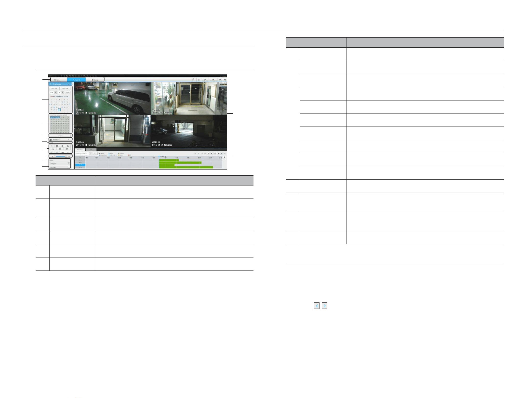532x398 pixels.
Task: Open the Setup tab
Action: 95,80
